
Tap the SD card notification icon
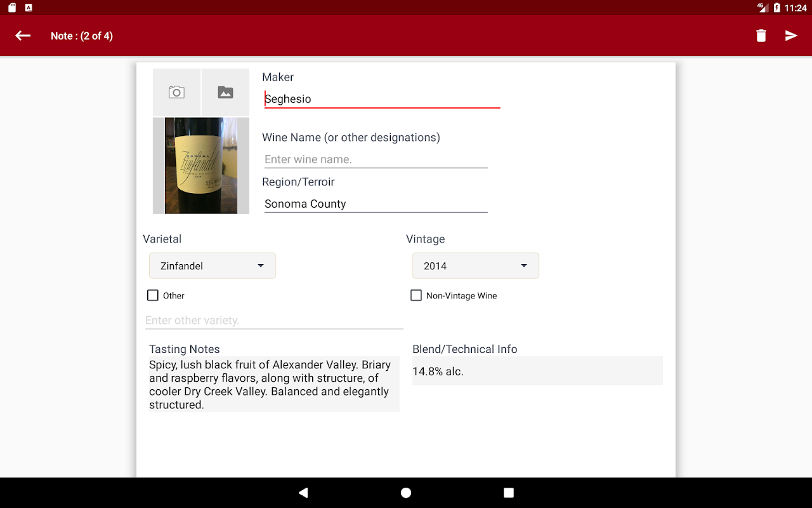(x=11, y=8)
